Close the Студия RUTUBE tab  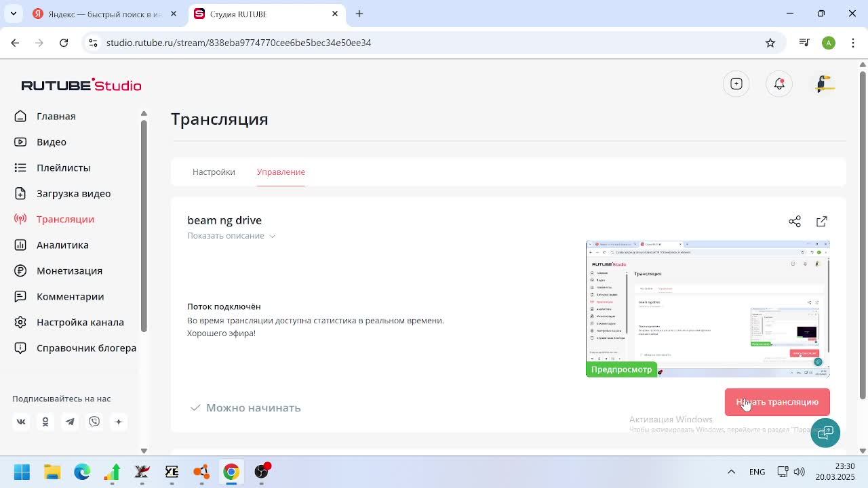[x=335, y=14]
